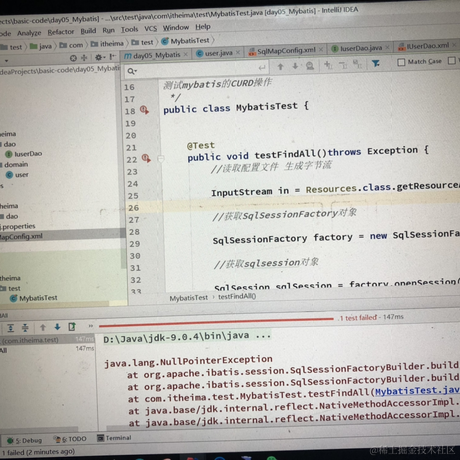Open the Debug tool window button
This screenshot has height=460, width=460.
(24, 440)
